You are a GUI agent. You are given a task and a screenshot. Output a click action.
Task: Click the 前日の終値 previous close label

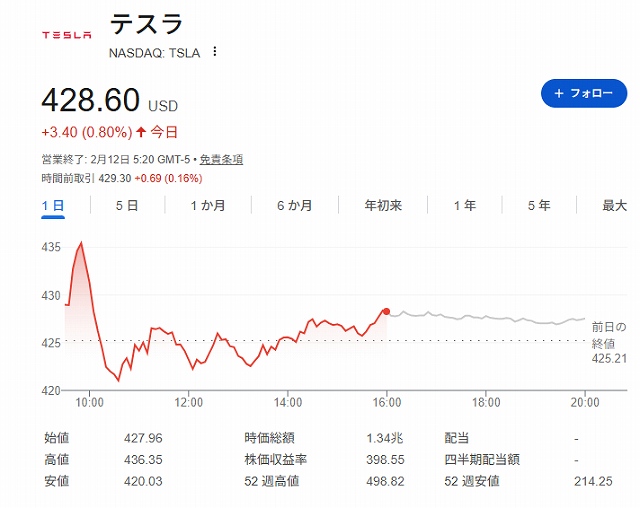coord(607,334)
